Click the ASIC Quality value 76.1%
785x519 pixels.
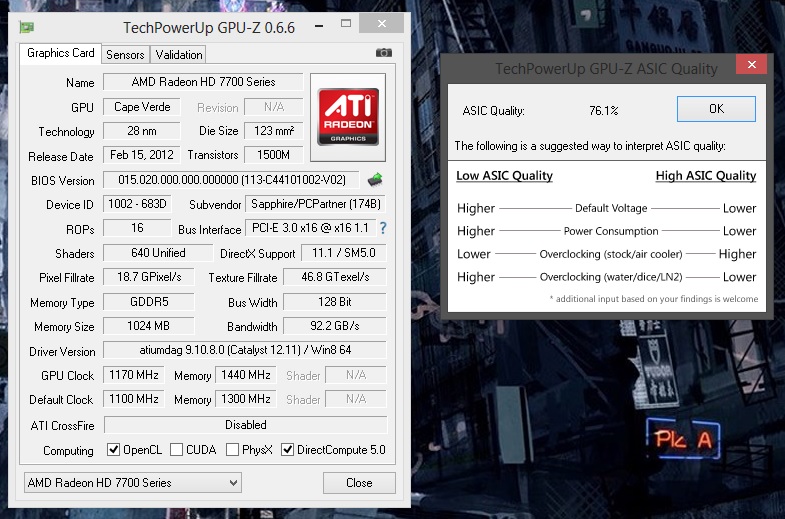tap(604, 111)
